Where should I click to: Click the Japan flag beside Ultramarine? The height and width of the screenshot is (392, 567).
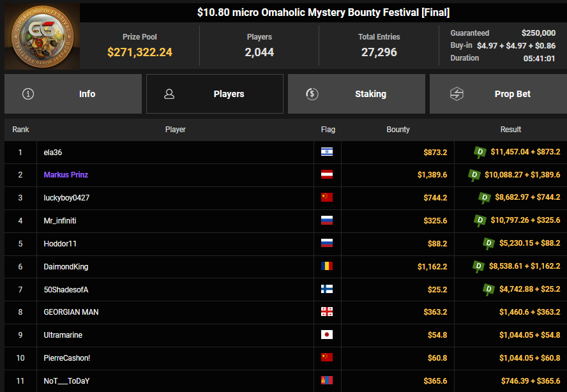327,335
